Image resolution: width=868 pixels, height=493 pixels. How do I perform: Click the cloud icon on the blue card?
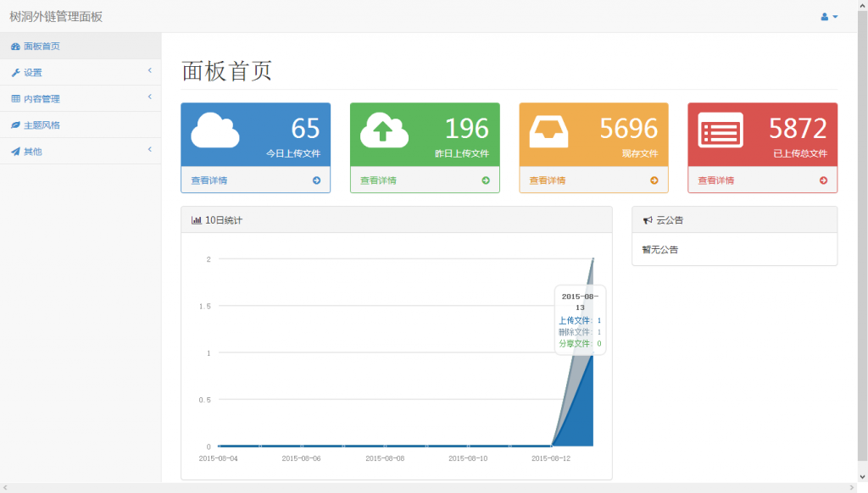click(x=214, y=130)
